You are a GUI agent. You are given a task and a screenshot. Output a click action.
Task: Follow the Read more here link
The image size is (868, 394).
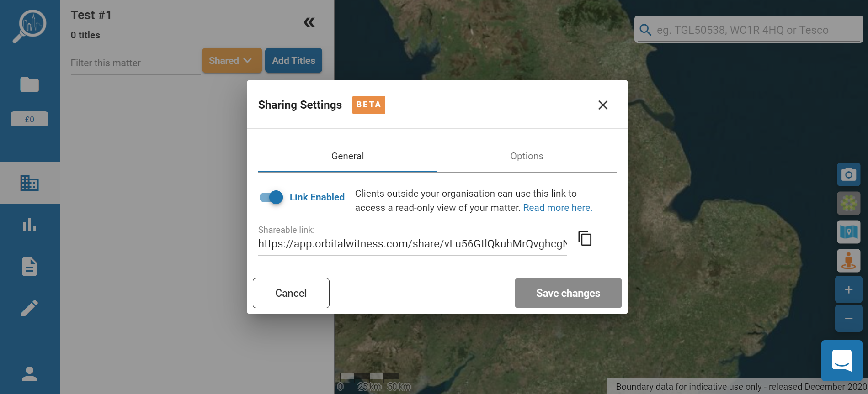click(x=558, y=208)
